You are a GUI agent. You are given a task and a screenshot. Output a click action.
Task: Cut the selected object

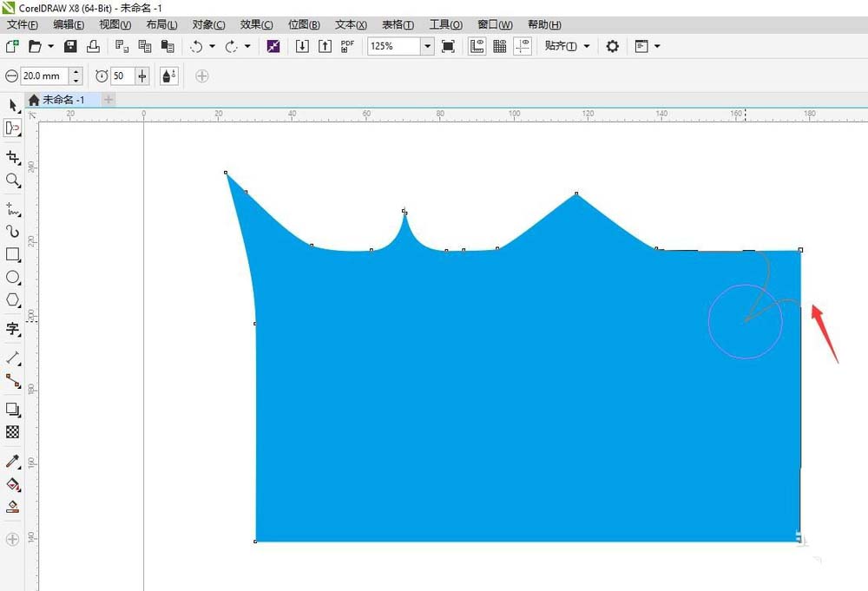(x=122, y=46)
